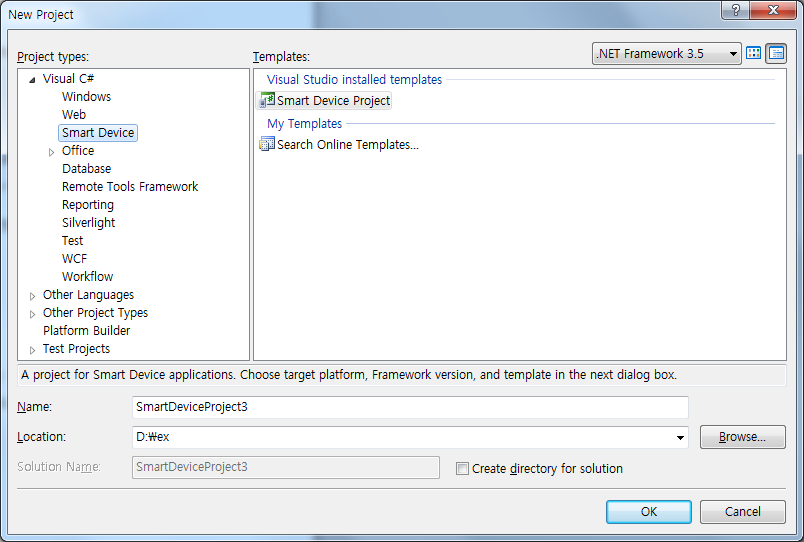Enable Create directory for solution checkbox
804x542 pixels.
[x=462, y=468]
